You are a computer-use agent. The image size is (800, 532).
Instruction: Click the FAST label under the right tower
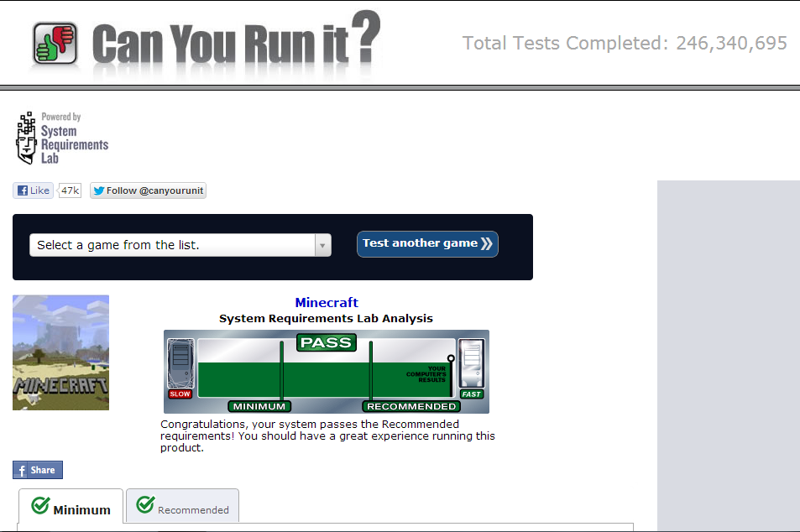click(472, 394)
